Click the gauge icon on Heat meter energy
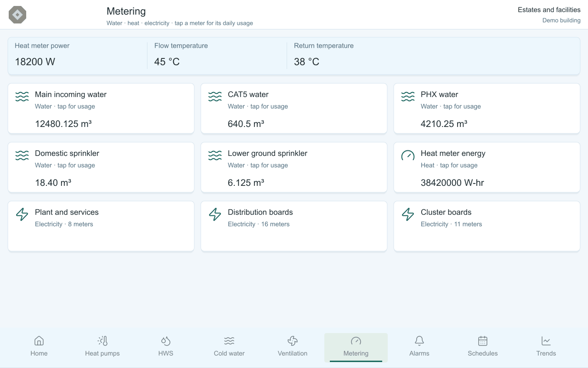588x368 pixels. [x=408, y=155]
